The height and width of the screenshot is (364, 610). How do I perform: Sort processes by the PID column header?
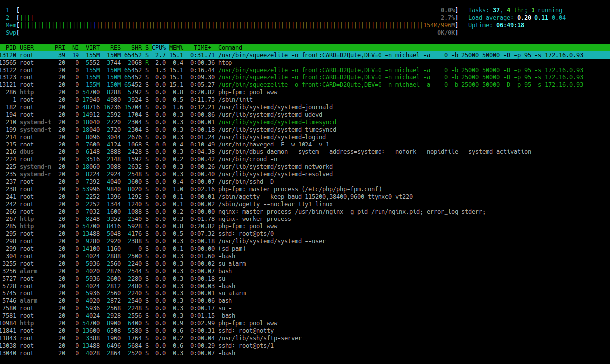(11, 48)
